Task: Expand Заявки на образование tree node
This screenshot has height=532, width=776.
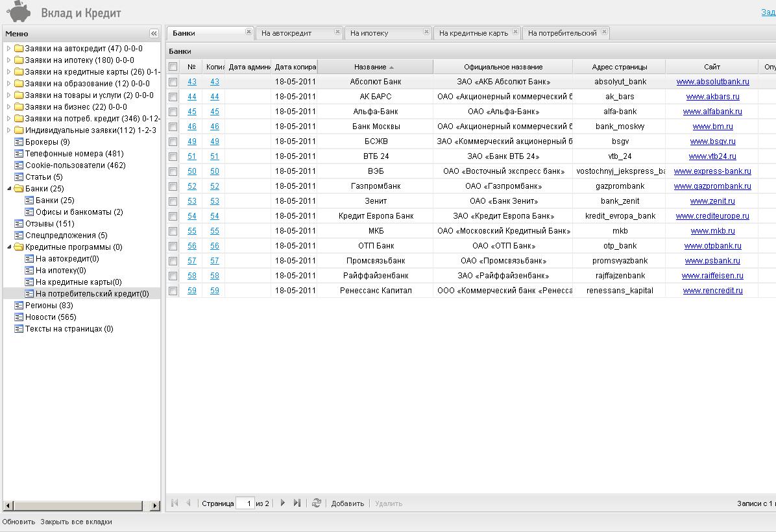Action: [8, 84]
